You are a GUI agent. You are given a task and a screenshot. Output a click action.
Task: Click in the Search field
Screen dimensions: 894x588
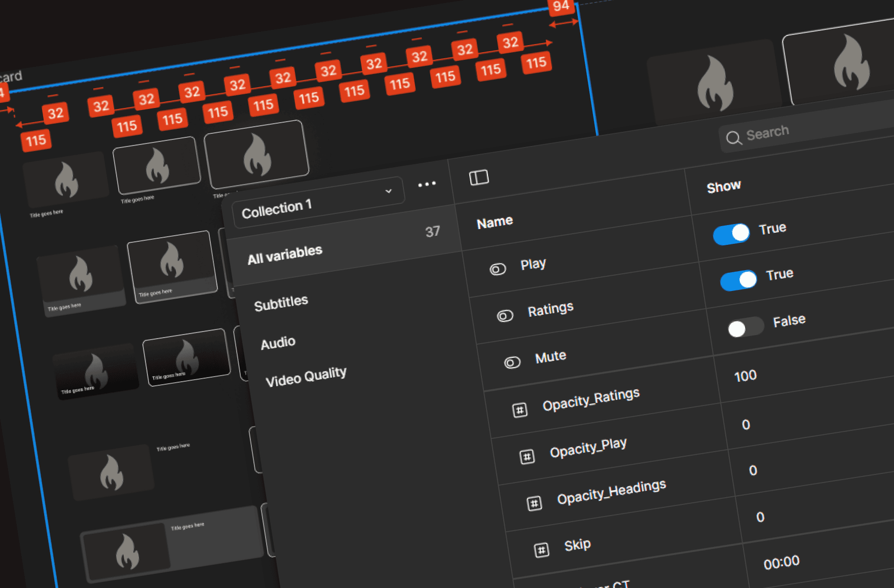coord(806,125)
